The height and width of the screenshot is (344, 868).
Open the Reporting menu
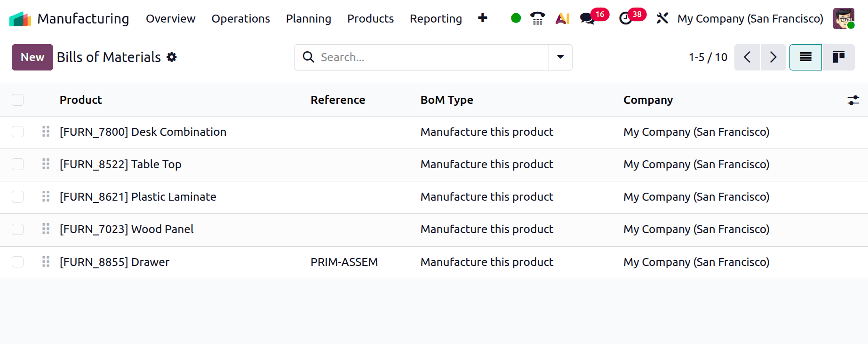pos(436,19)
